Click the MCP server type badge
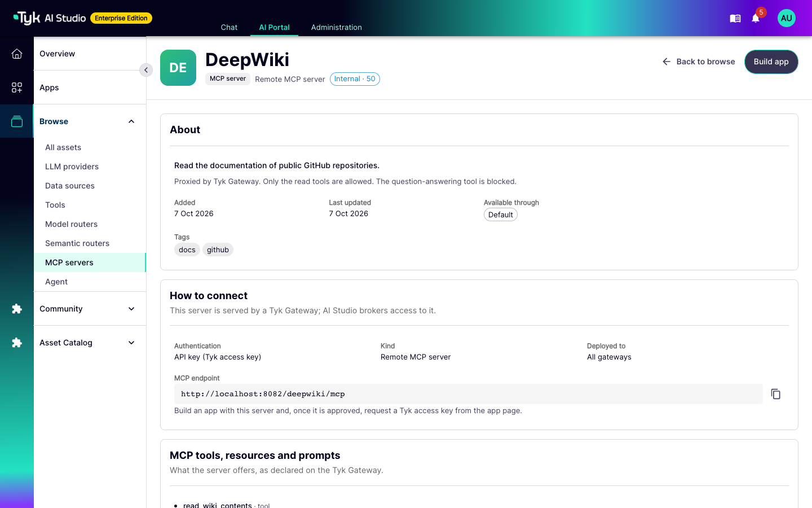The height and width of the screenshot is (508, 812). 228,78
